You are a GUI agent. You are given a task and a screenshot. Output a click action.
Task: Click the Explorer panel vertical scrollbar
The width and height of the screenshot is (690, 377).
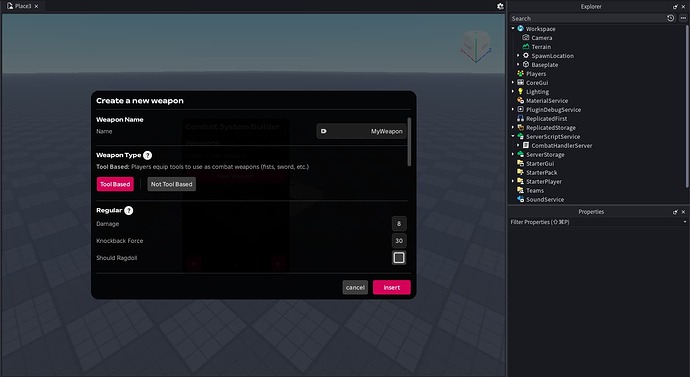point(687,106)
